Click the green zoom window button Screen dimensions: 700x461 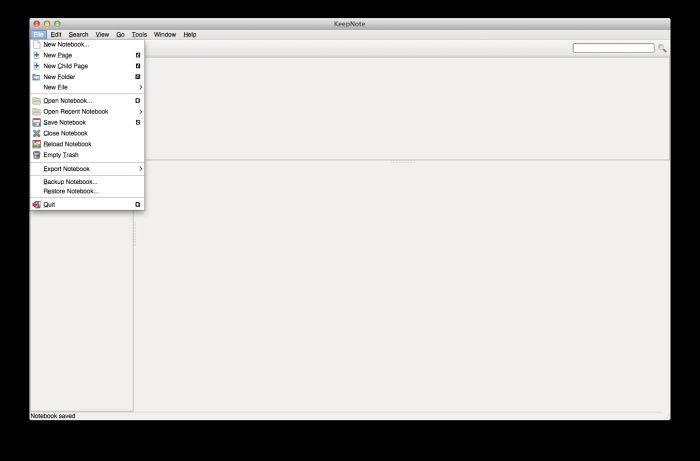(x=57, y=24)
